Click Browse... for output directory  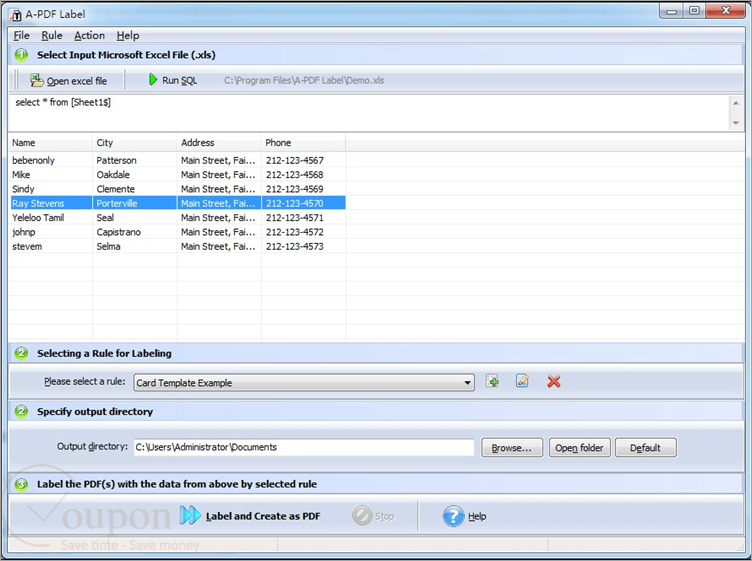512,447
